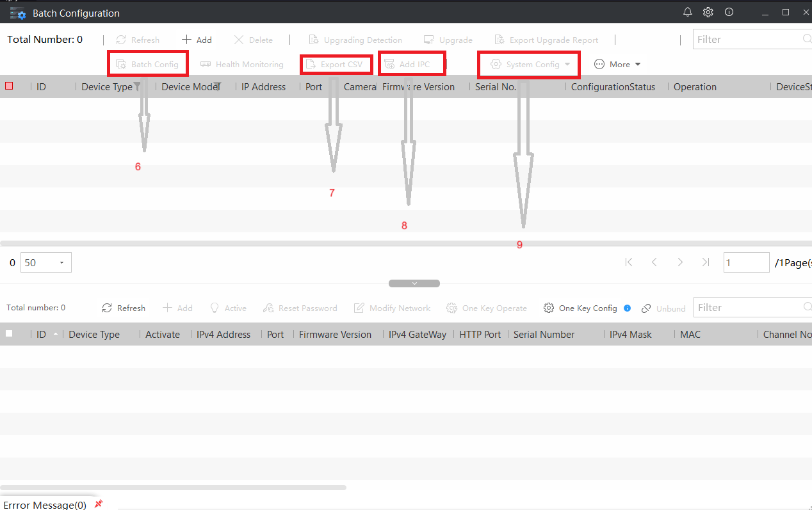The height and width of the screenshot is (510, 812).
Task: Open the 50 items per page dropdown
Action: tap(46, 262)
